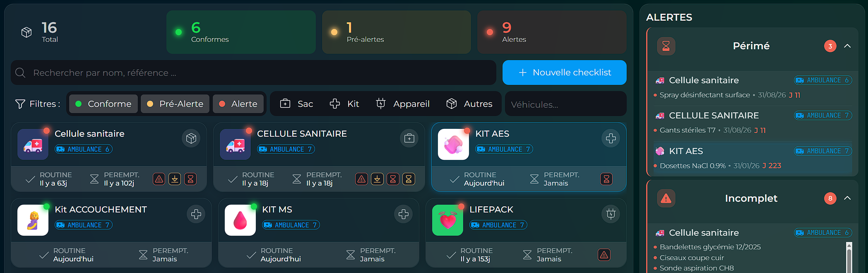This screenshot has height=273, width=868.
Task: Click the device plug icon on the LIFEPACK card
Action: coord(611,214)
